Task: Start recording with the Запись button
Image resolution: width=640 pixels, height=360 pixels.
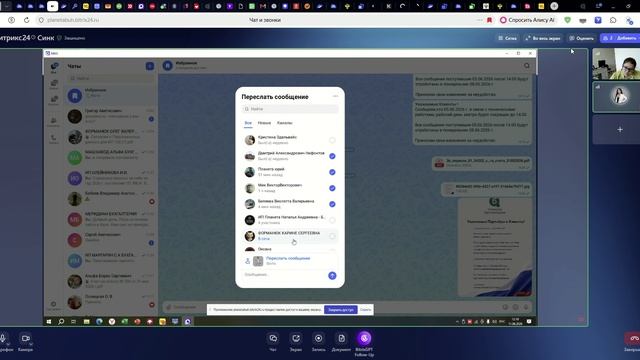Action: click(x=318, y=342)
